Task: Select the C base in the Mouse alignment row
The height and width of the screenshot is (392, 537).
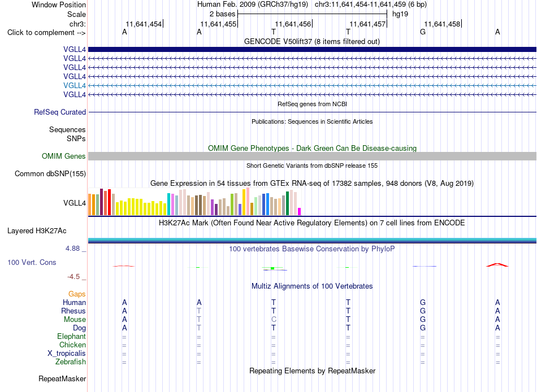Action: pos(273,320)
